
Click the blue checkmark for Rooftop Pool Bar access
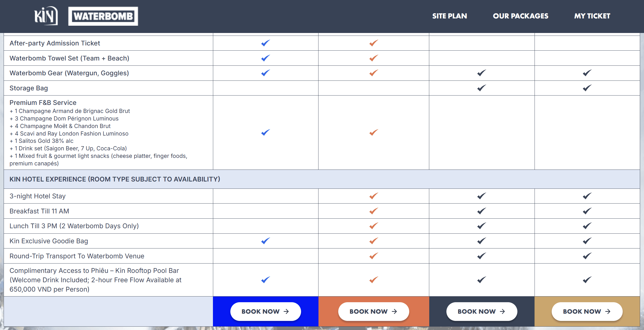(x=265, y=280)
